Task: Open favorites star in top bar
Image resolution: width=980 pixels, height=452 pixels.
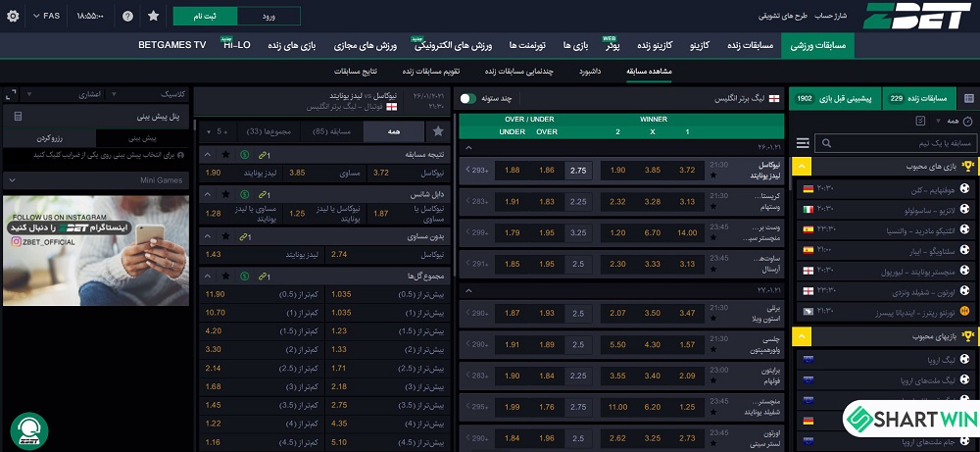Action: coord(153,17)
